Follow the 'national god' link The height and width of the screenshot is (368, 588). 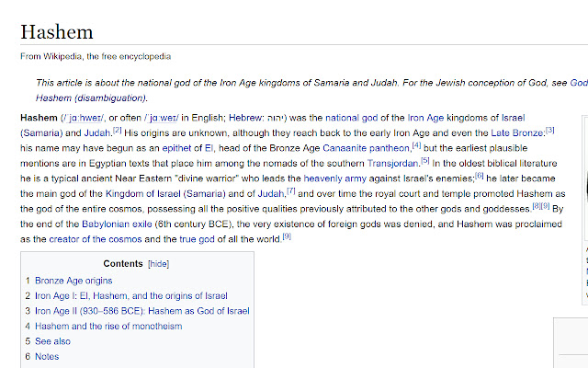pos(351,118)
